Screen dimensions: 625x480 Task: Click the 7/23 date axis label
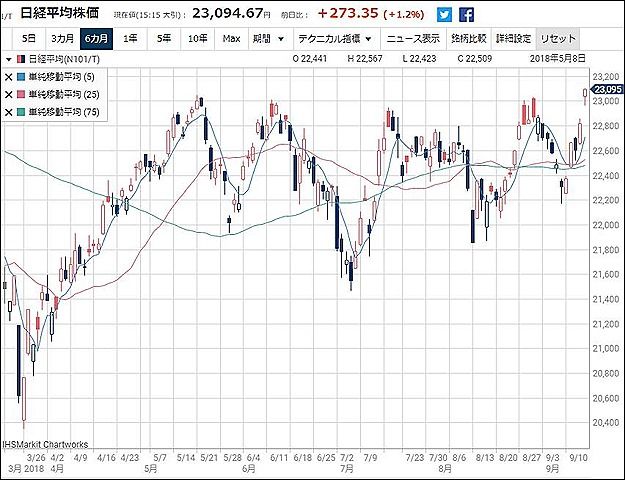(x=415, y=457)
